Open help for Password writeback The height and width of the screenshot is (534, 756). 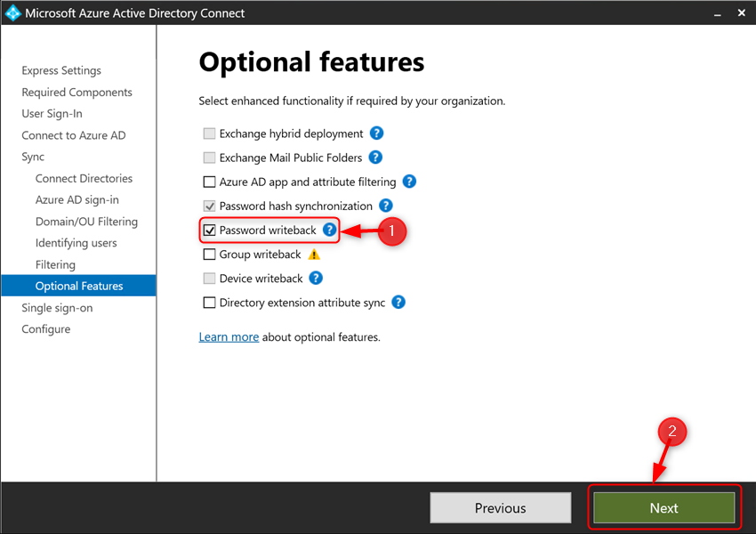tap(330, 230)
